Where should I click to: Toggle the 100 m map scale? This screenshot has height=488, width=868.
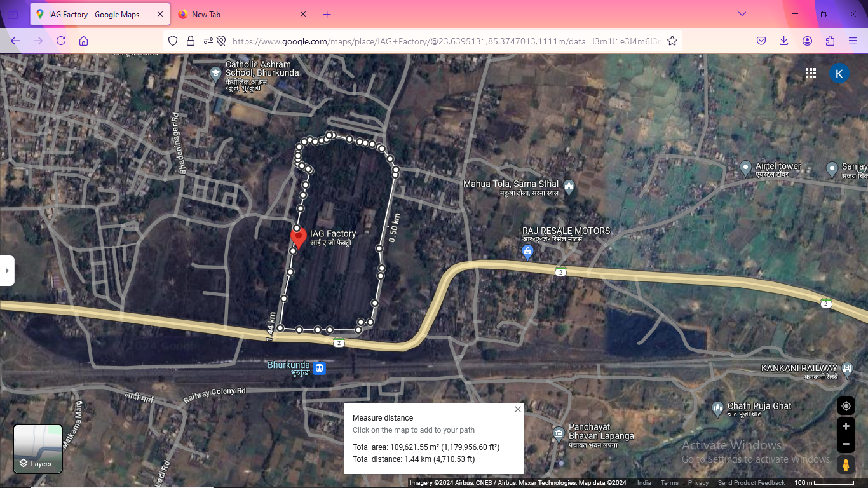pos(824,483)
